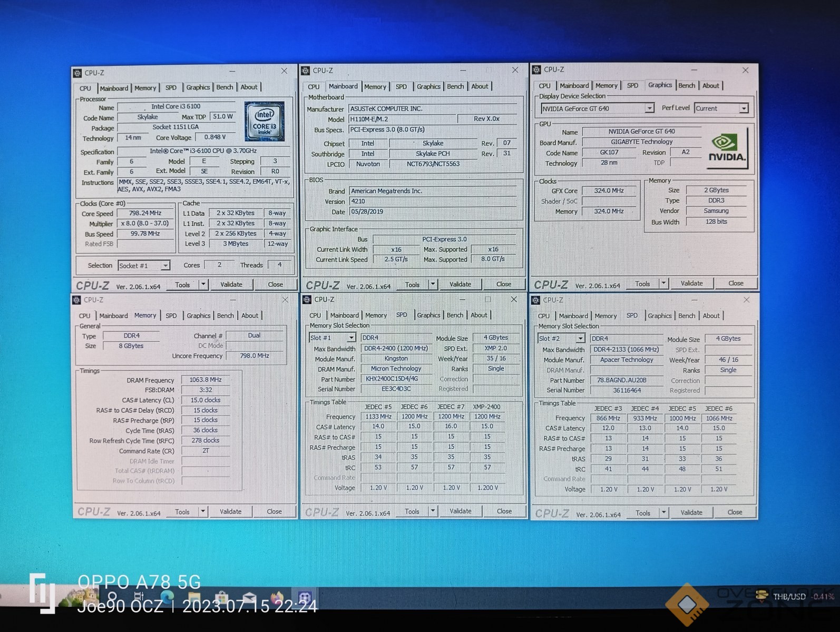This screenshot has width=840, height=632.
Task: Click CPU-Z title icon of Mainboard window
Action: pyautogui.click(x=305, y=71)
